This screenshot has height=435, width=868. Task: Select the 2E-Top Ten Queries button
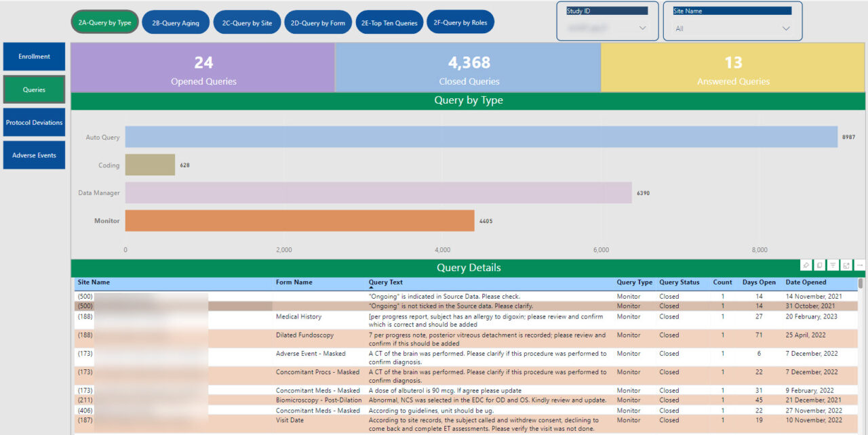pos(389,21)
